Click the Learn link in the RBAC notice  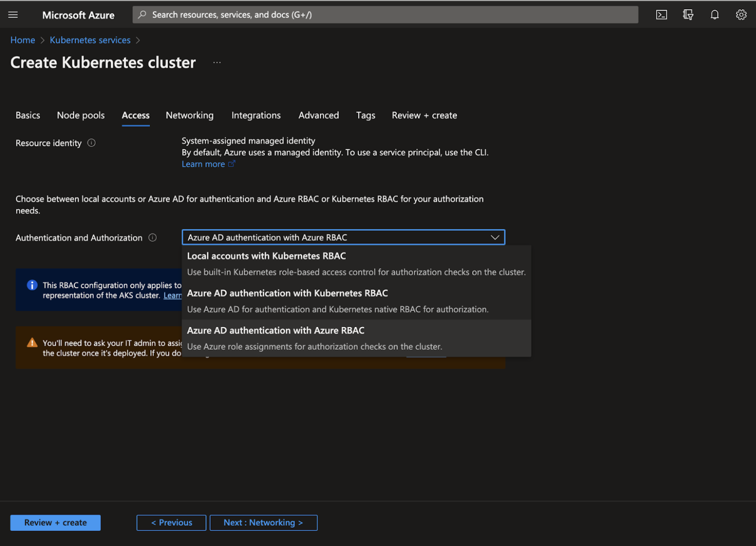coord(172,295)
